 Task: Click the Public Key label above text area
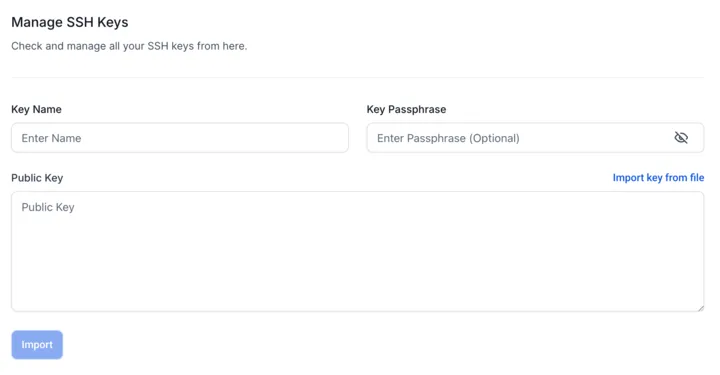coord(37,178)
